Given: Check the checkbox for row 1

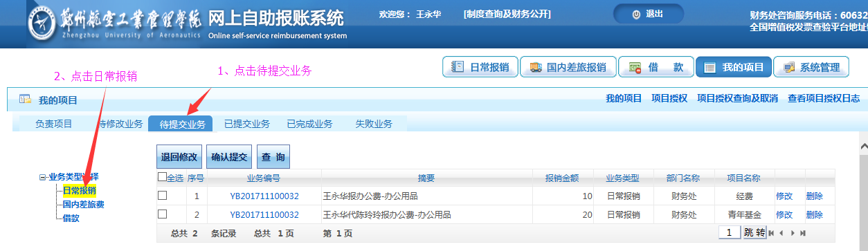Looking at the screenshot, I should [162, 196].
